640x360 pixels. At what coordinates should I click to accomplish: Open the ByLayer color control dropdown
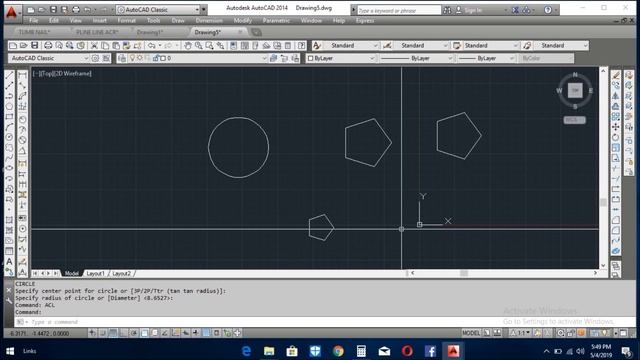pyautogui.click(x=341, y=58)
